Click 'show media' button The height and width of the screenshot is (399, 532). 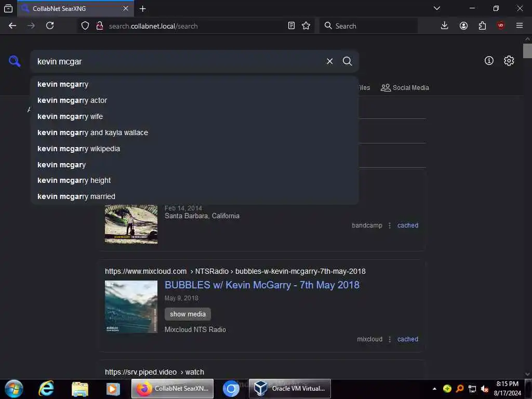click(x=188, y=314)
